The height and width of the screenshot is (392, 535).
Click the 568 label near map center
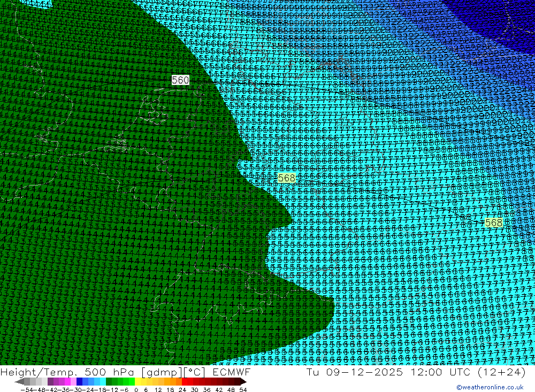click(287, 178)
